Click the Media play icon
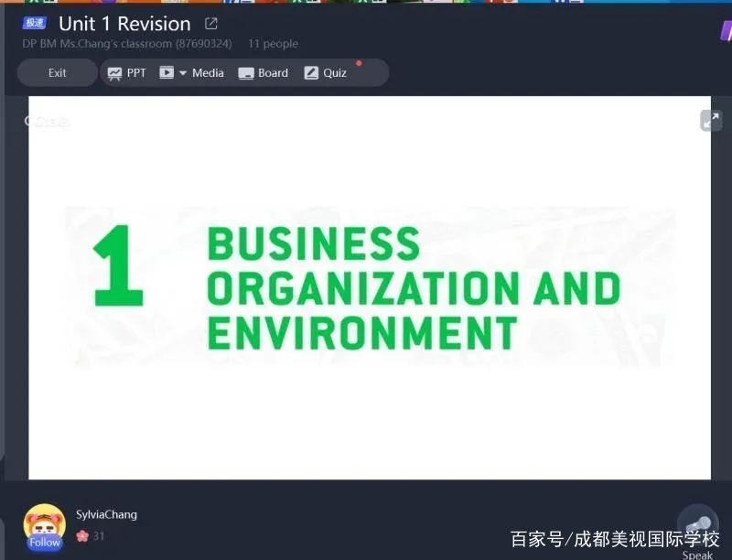 click(167, 73)
